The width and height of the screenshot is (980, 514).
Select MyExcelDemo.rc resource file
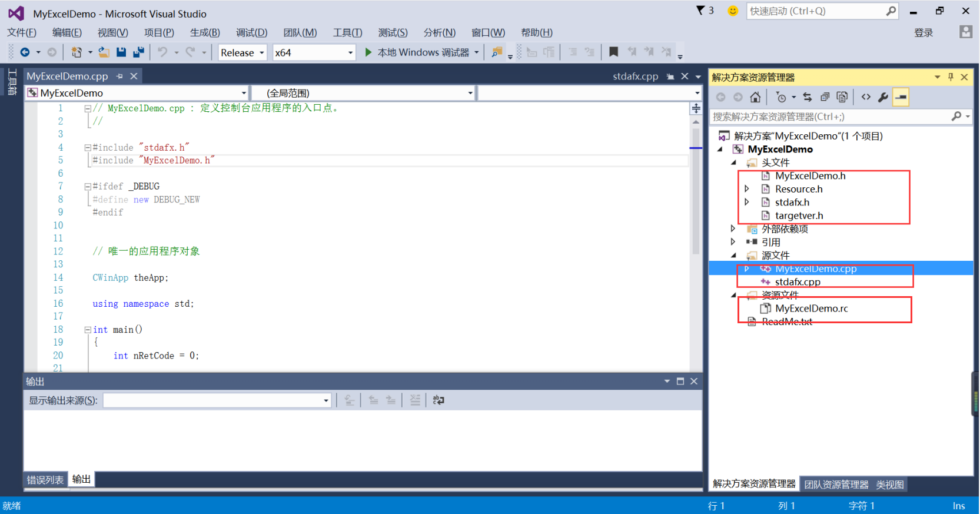[x=811, y=309]
